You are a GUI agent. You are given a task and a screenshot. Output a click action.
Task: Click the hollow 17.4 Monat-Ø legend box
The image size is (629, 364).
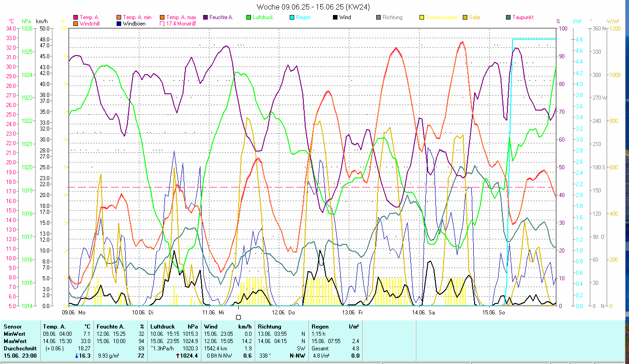[162, 23]
